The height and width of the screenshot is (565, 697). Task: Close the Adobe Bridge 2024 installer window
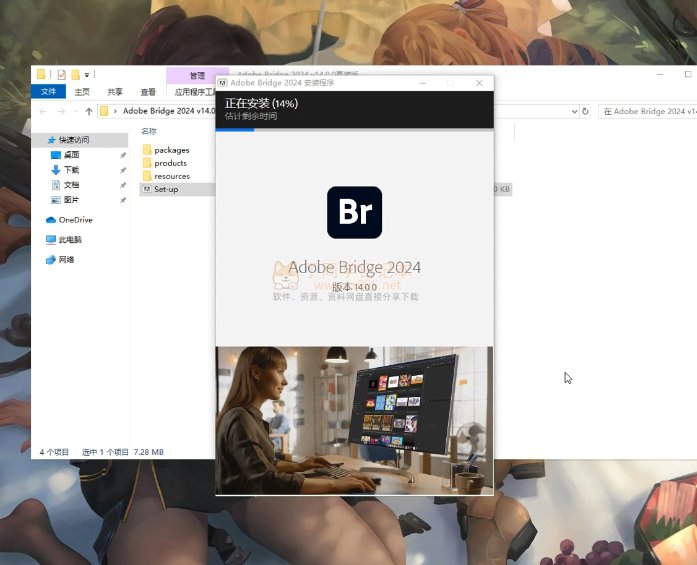pos(479,83)
